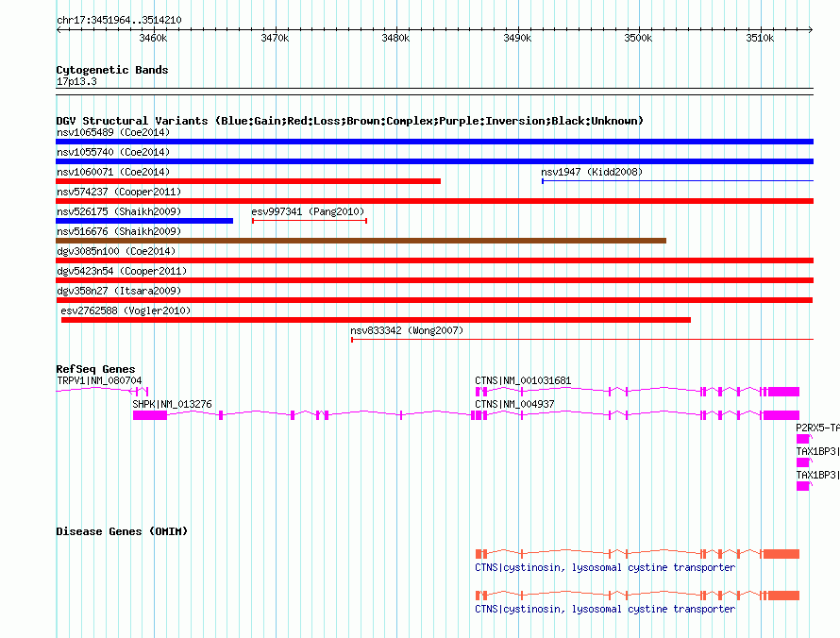Open the TRPV1|NM_080704 gene label
This screenshot has height=638, width=840.
click(x=99, y=380)
